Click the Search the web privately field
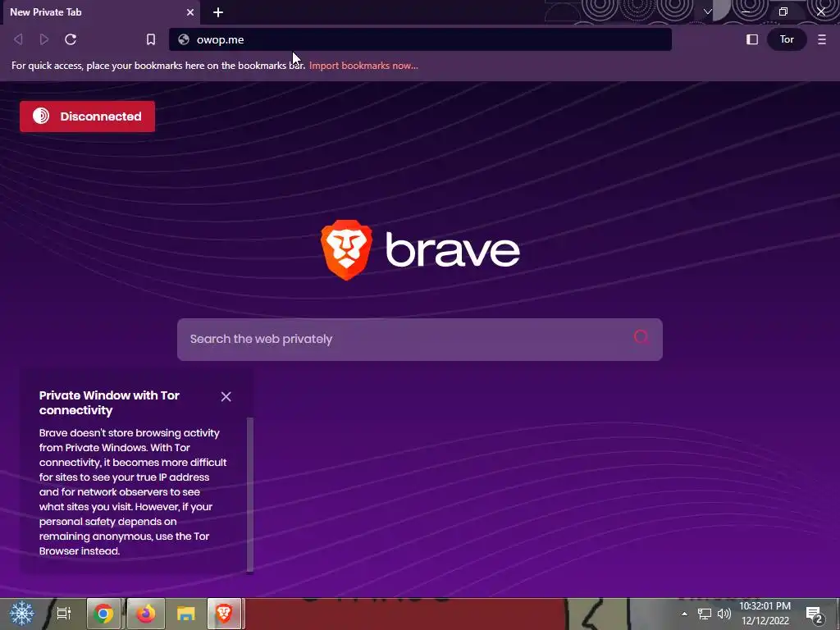This screenshot has height=630, width=840. tap(420, 339)
